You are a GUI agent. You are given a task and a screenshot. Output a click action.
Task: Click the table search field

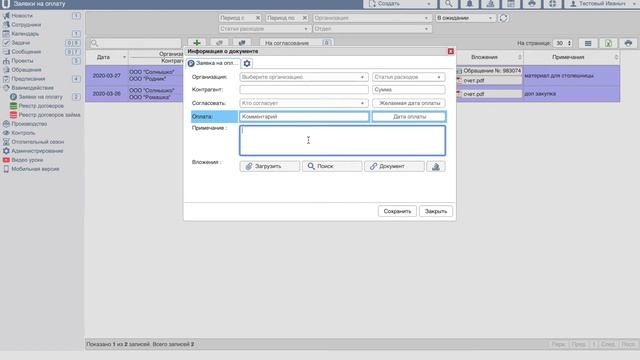click(136, 43)
